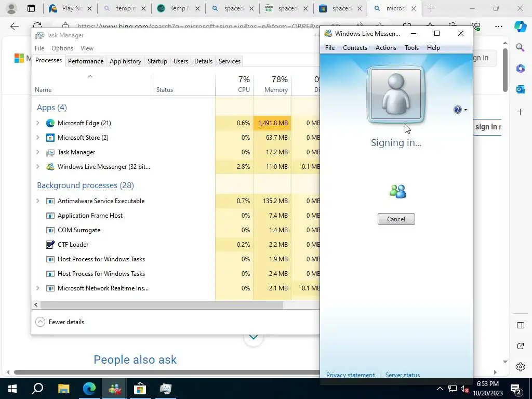Open the Edge profile avatar

point(11,8)
